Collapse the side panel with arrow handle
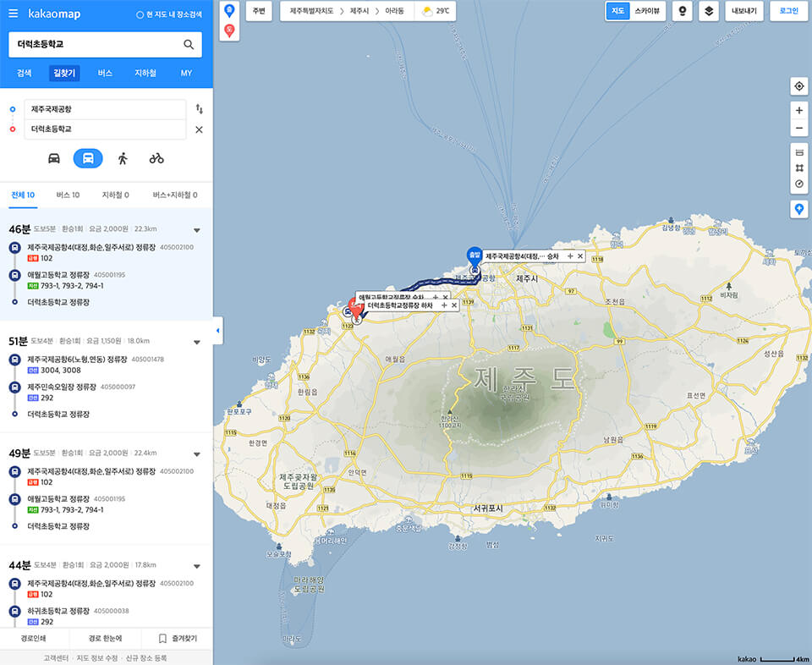The height and width of the screenshot is (665, 812). 218,331
